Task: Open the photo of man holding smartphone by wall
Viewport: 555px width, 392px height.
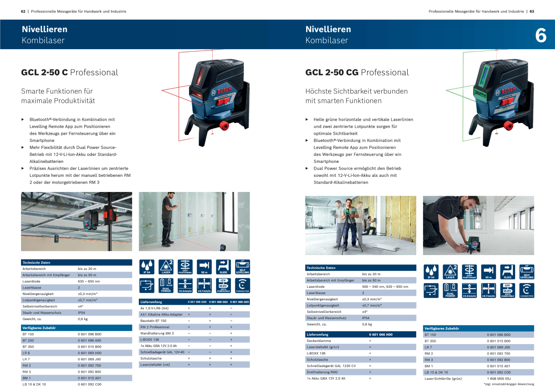Action: pos(194,222)
